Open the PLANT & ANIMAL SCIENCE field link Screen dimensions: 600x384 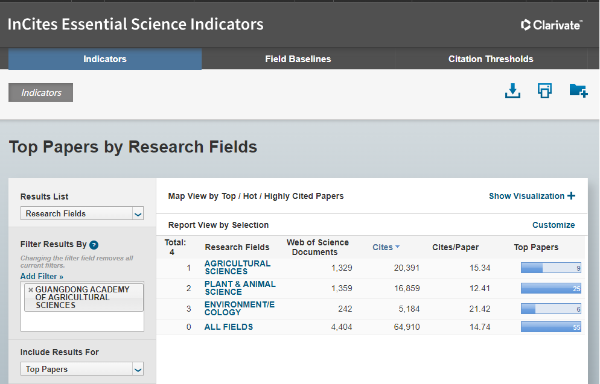(x=240, y=288)
